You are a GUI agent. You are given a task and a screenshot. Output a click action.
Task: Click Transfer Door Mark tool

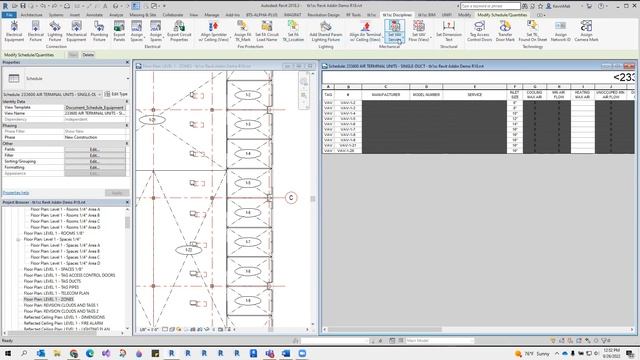click(x=505, y=31)
